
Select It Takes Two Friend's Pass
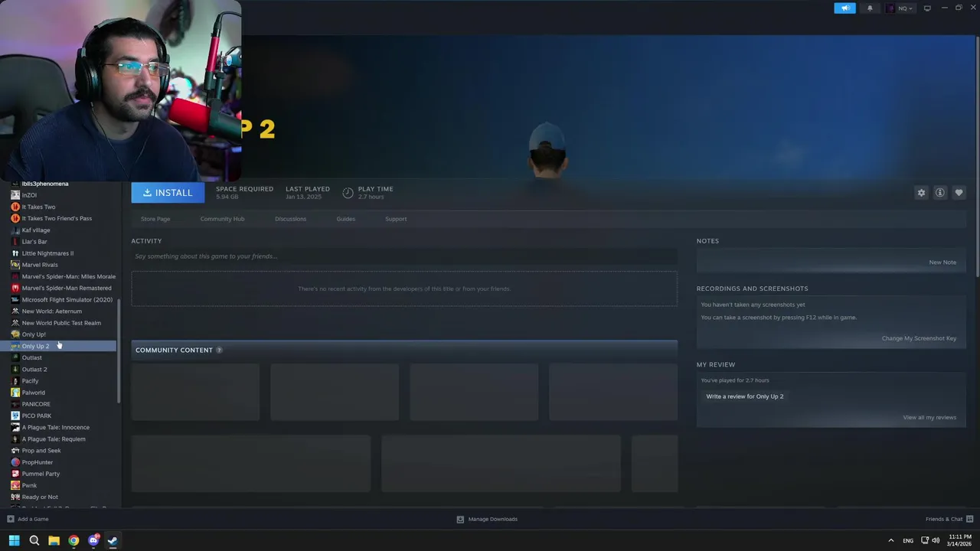pyautogui.click(x=57, y=218)
